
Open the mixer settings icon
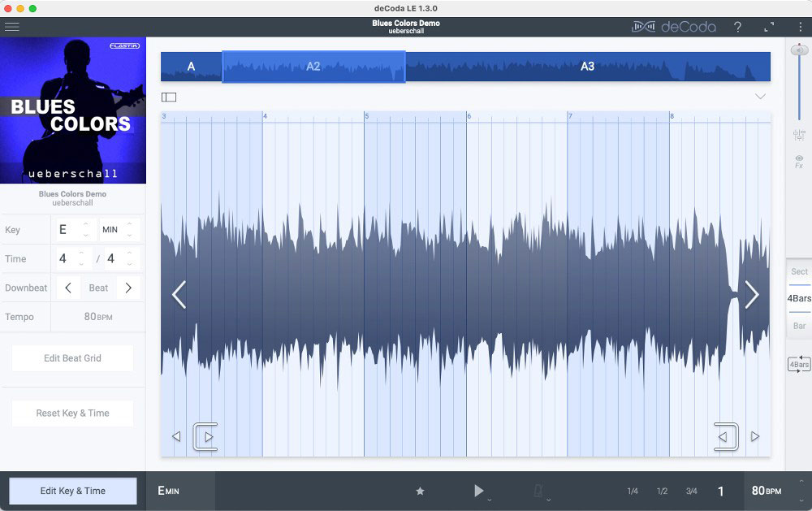[x=799, y=135]
